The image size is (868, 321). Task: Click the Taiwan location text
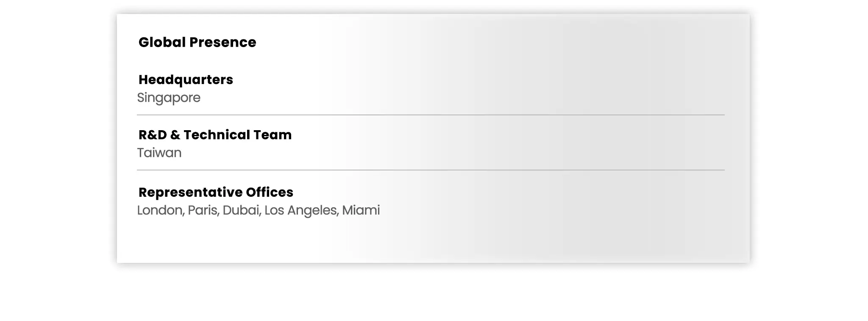(x=159, y=153)
